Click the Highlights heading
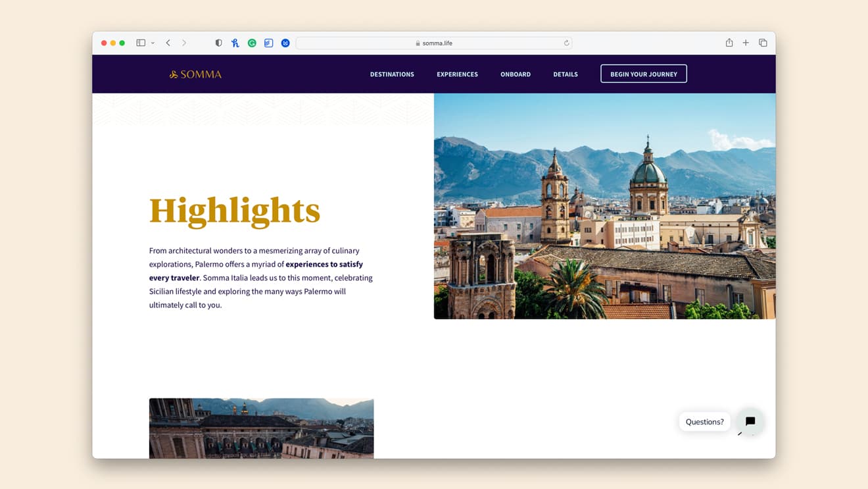 (235, 211)
